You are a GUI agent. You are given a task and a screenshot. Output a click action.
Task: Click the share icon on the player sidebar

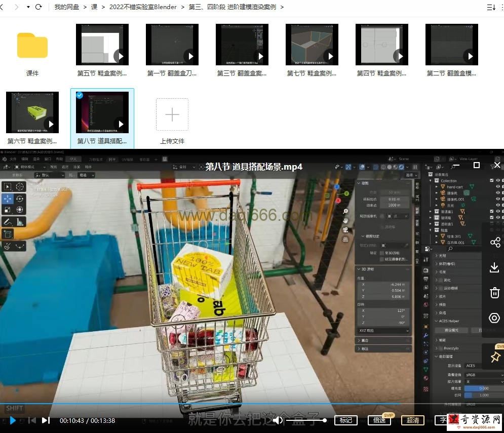pos(495,242)
